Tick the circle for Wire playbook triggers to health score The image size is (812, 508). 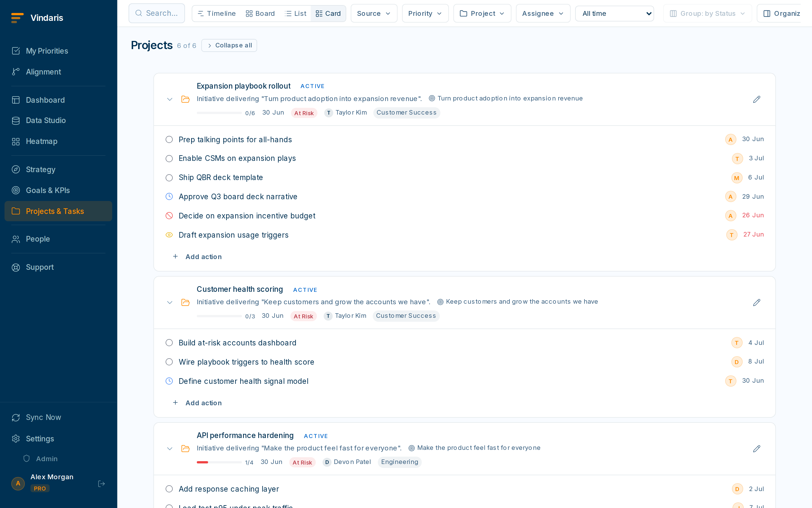coord(169,362)
